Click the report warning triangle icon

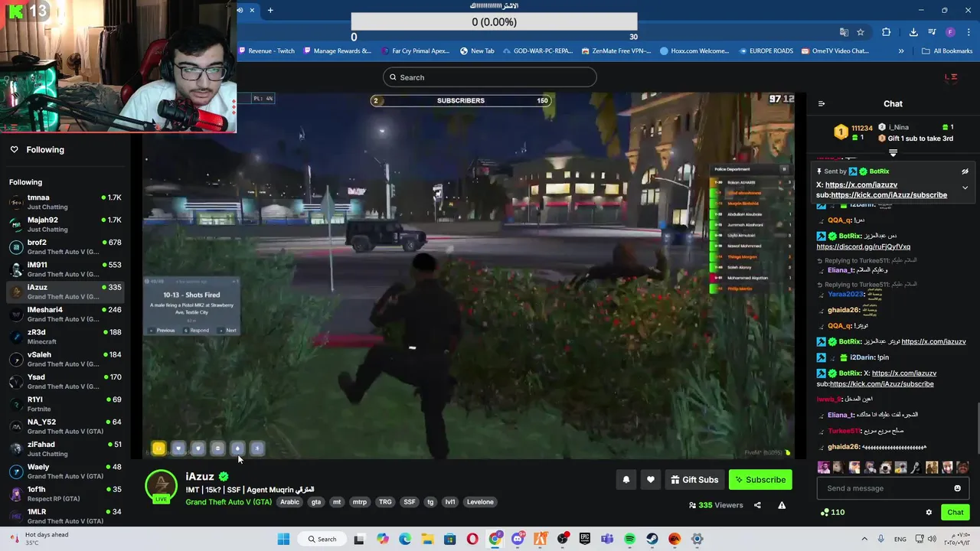click(x=782, y=505)
